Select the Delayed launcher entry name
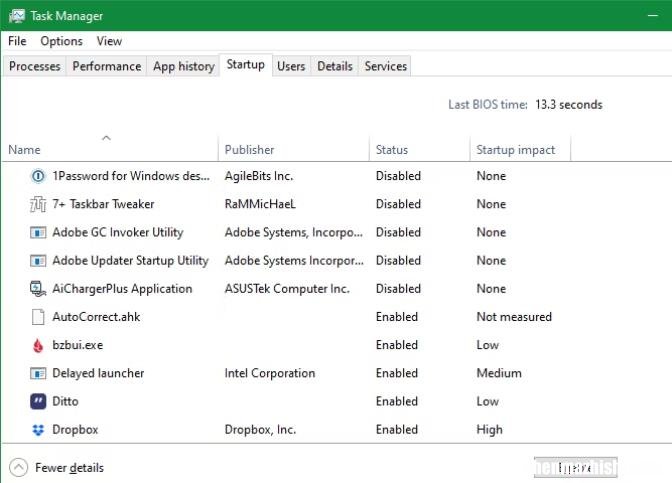This screenshot has height=483, width=672. (x=98, y=373)
